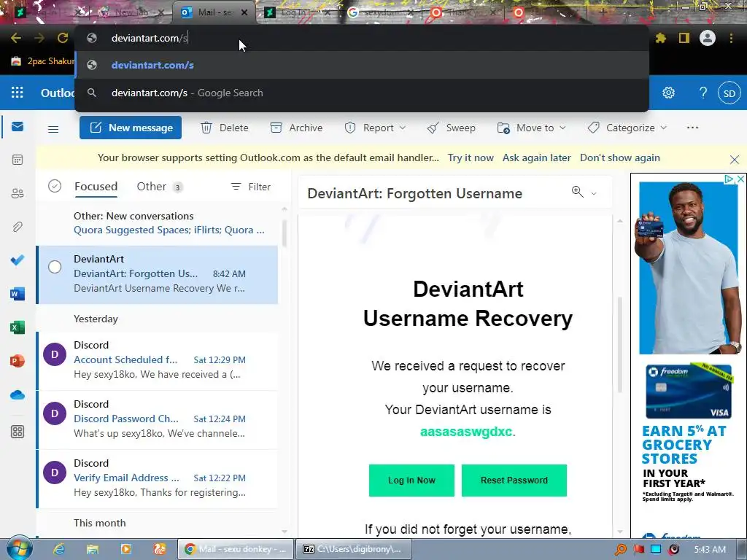Open More apps grid icon
Image resolution: width=747 pixels, height=560 pixels.
click(18, 432)
